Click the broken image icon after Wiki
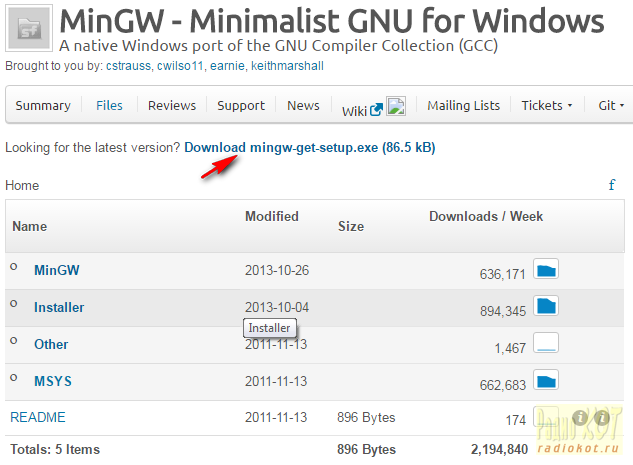This screenshot has width=633, height=465. pos(396,106)
